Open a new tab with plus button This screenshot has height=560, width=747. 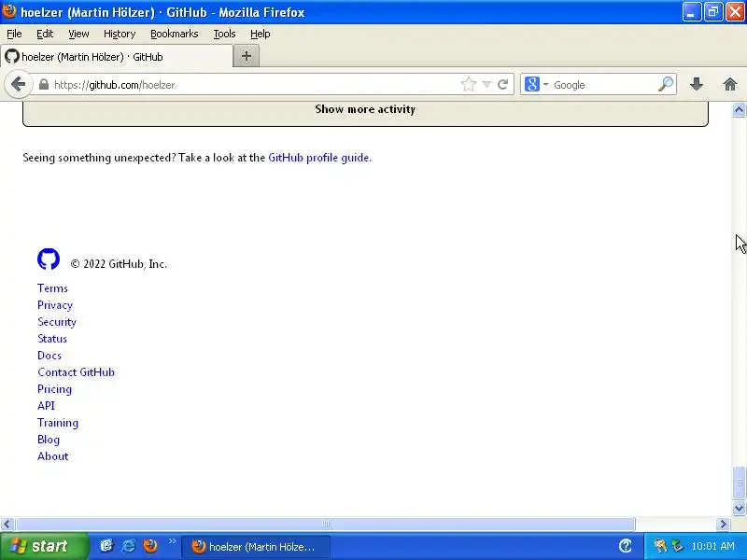247,56
